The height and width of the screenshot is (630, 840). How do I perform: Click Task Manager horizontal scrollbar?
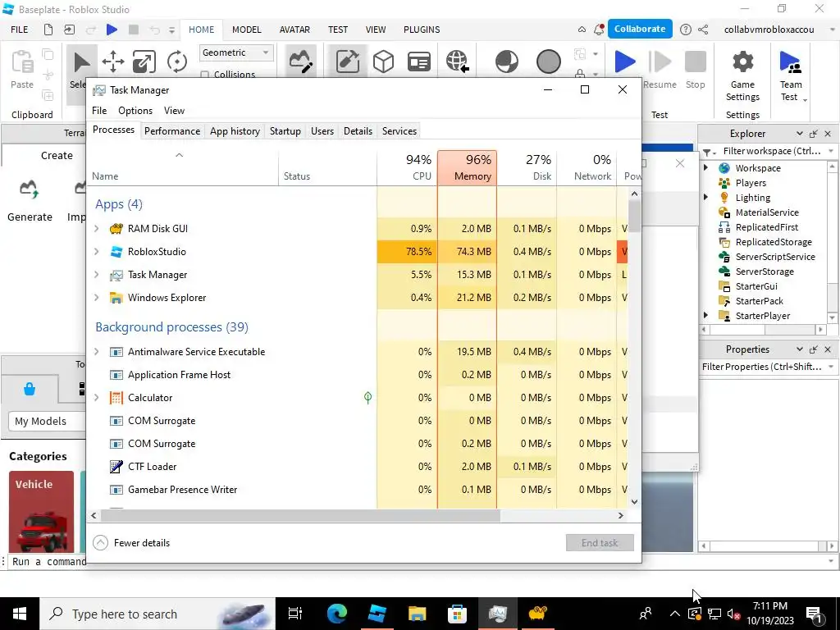tap(300, 515)
